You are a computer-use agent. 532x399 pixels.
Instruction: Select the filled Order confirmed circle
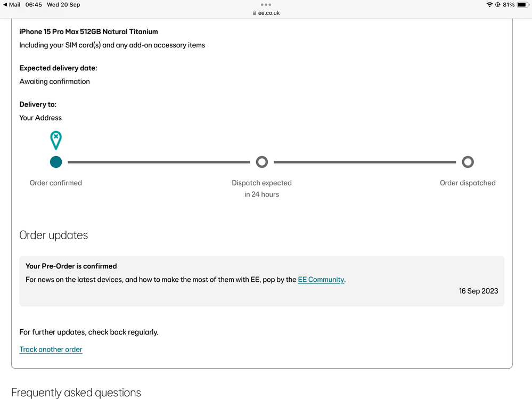[56, 162]
